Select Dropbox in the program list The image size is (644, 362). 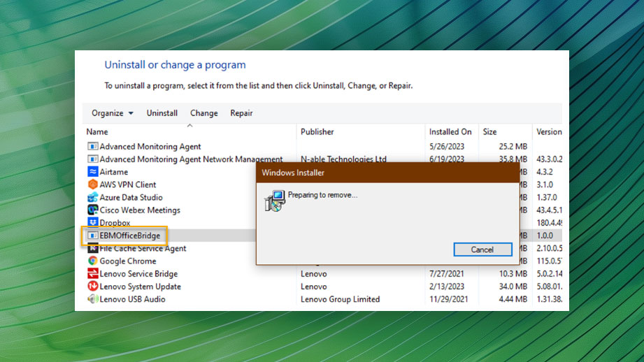click(115, 223)
